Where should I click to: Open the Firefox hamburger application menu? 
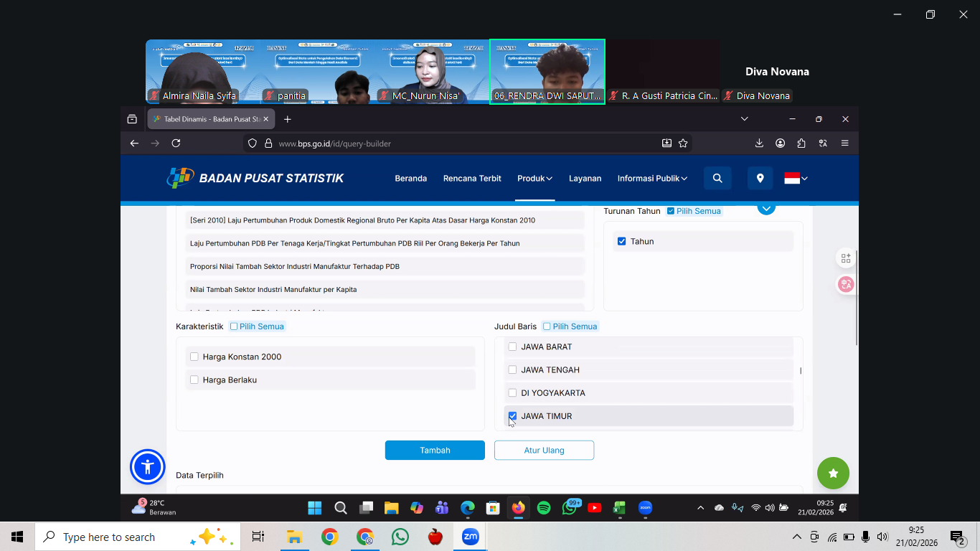(845, 143)
